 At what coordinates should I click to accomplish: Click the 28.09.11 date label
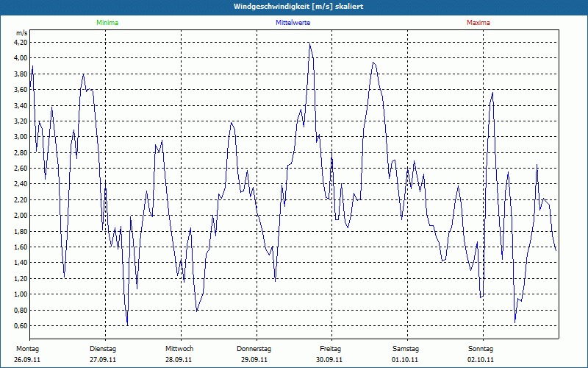[x=179, y=360]
